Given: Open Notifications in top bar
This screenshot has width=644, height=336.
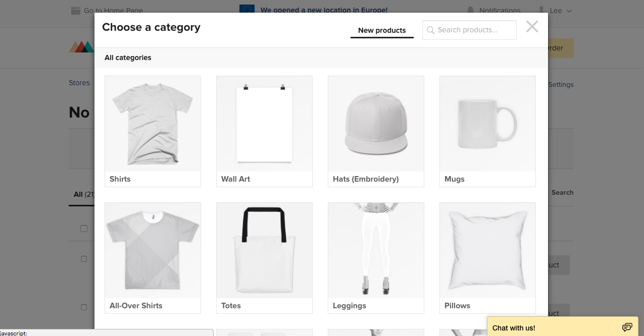Looking at the screenshot, I should point(500,10).
